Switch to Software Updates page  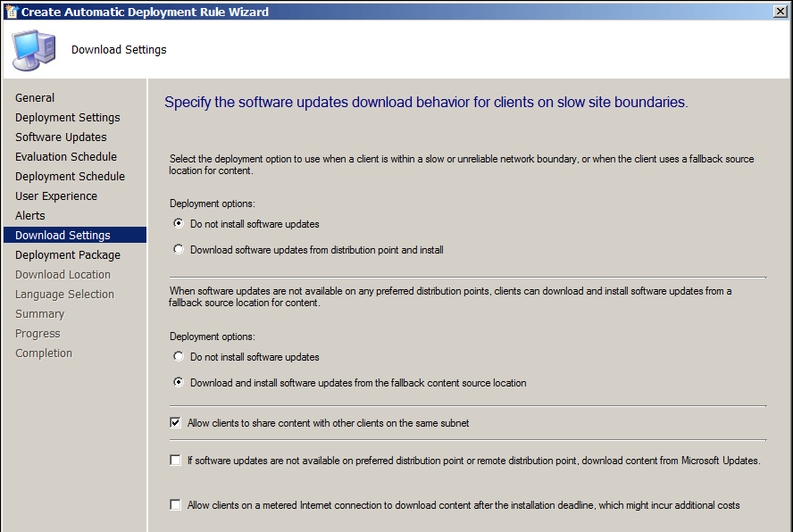(x=61, y=137)
